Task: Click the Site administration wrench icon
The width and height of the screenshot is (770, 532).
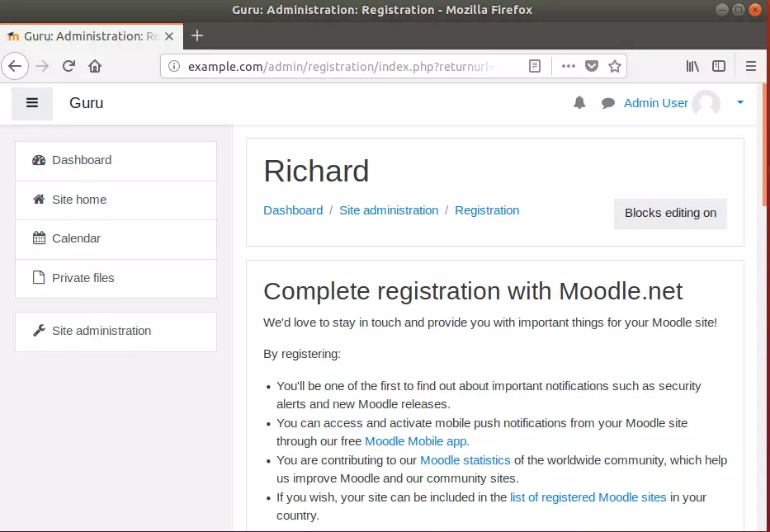Action: (x=39, y=331)
